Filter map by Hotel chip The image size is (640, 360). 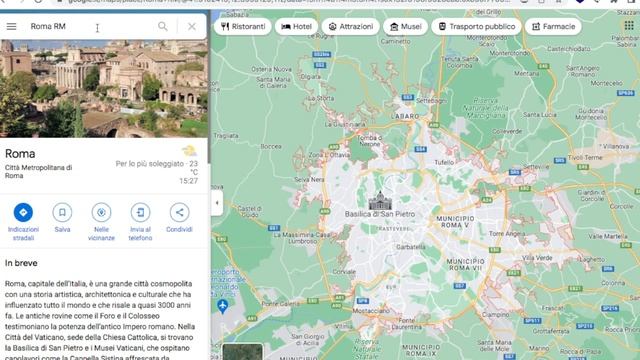(296, 27)
